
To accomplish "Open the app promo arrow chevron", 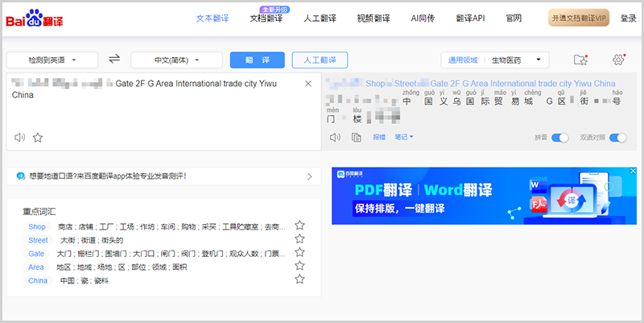I will (x=310, y=176).
